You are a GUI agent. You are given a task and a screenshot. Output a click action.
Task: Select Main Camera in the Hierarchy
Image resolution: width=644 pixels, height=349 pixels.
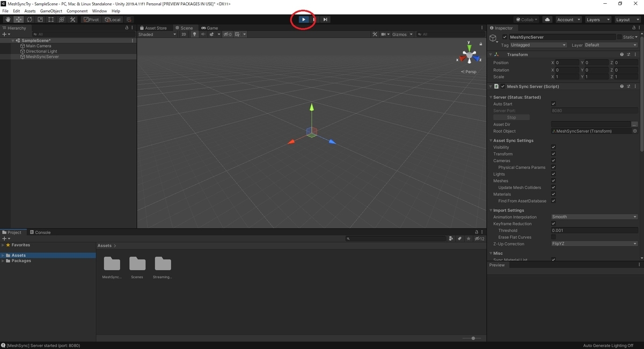tap(39, 46)
